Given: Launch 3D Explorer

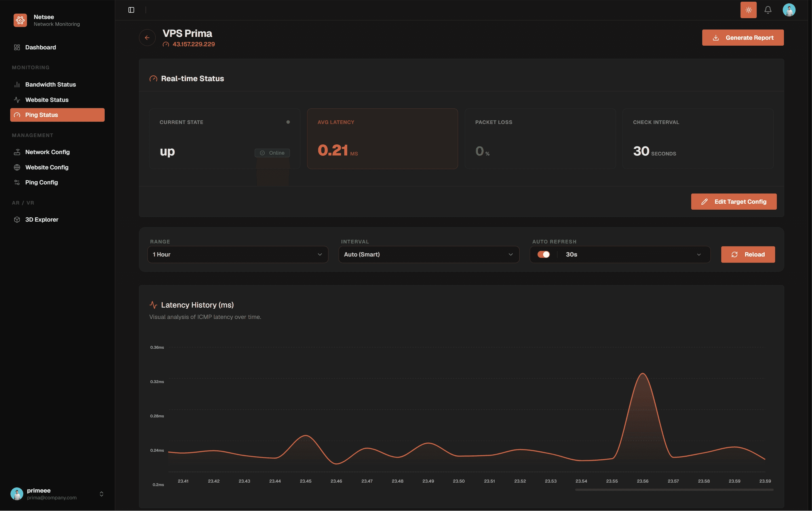Looking at the screenshot, I should pos(57,220).
